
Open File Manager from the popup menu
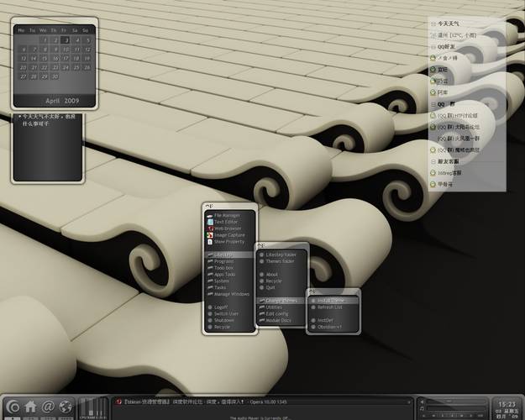pos(227,215)
